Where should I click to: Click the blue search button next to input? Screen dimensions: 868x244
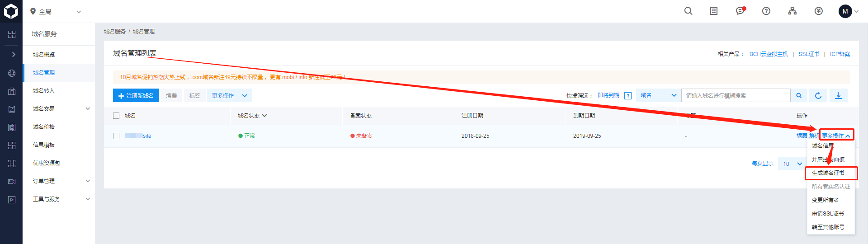[x=799, y=95]
